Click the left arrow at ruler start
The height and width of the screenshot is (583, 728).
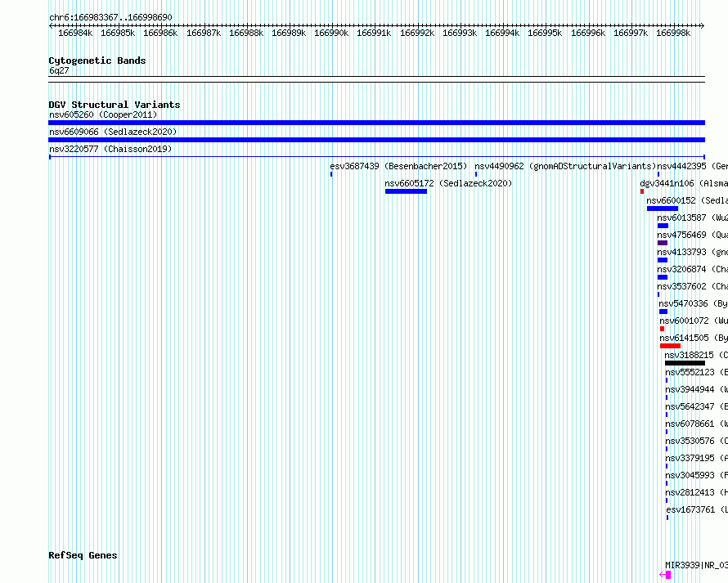[51, 26]
